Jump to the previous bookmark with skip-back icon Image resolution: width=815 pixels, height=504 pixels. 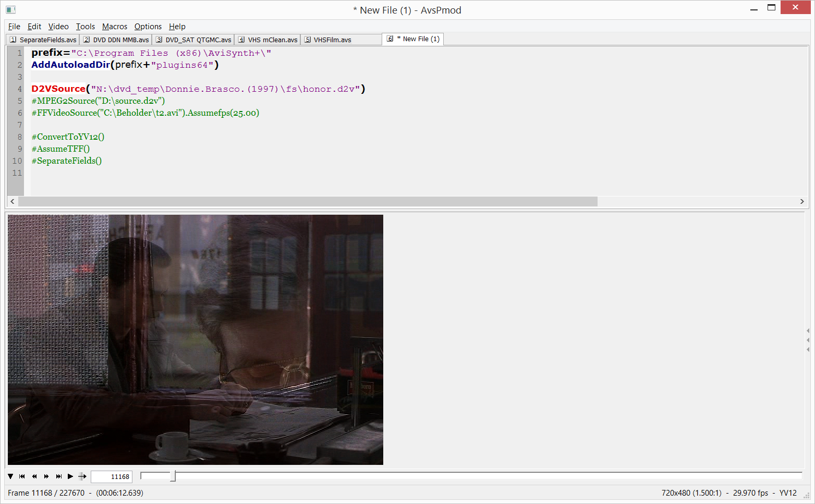click(22, 476)
